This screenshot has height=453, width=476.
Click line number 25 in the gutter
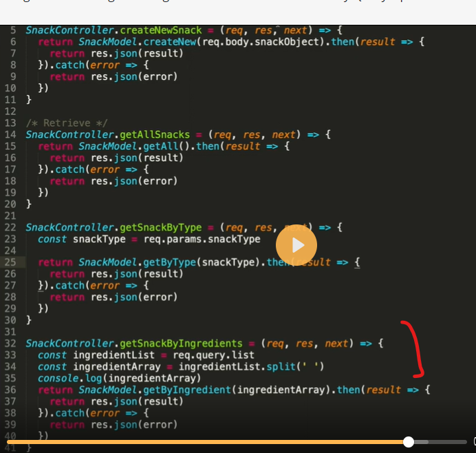point(10,262)
